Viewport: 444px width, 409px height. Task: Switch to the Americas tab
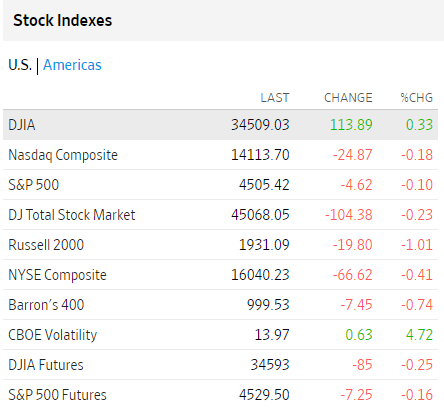click(72, 65)
